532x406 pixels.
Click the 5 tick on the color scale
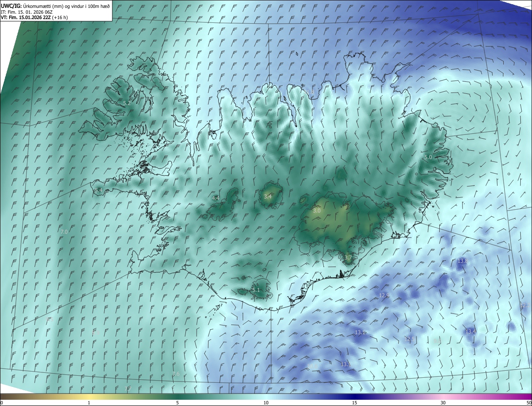pos(177,403)
